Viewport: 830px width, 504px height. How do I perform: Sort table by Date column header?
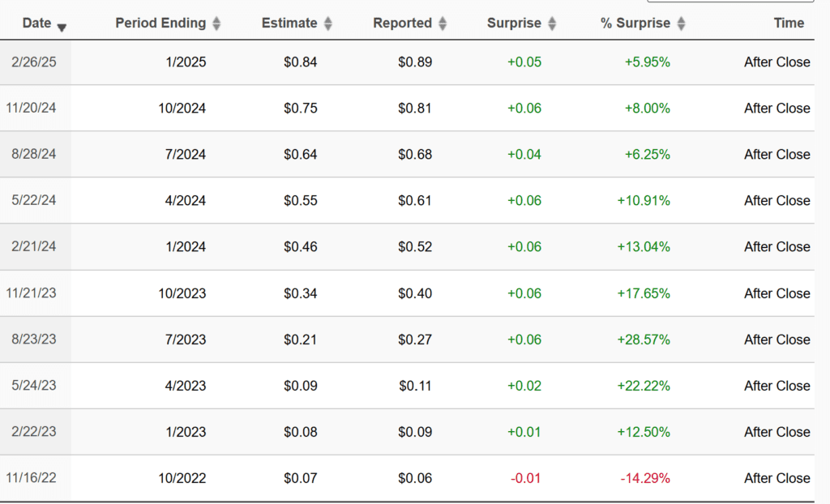[36, 23]
